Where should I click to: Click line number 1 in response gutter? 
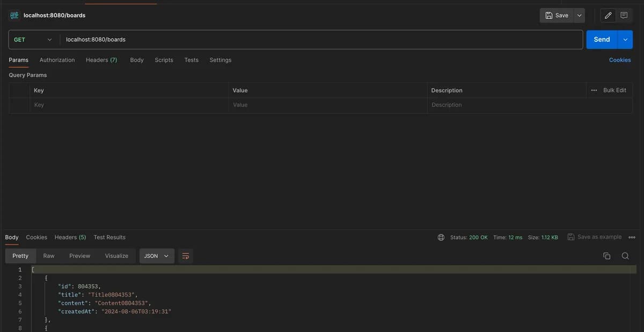coord(20,270)
